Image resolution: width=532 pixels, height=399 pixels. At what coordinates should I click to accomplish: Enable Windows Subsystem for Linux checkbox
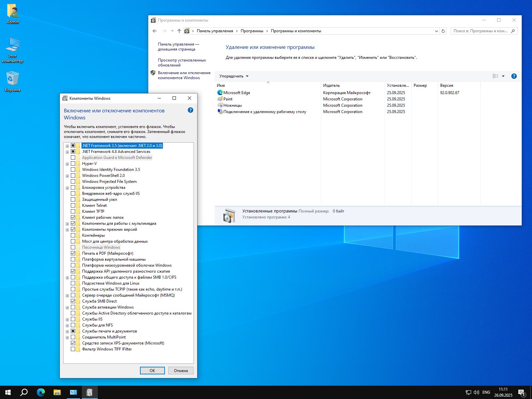[x=73, y=283]
